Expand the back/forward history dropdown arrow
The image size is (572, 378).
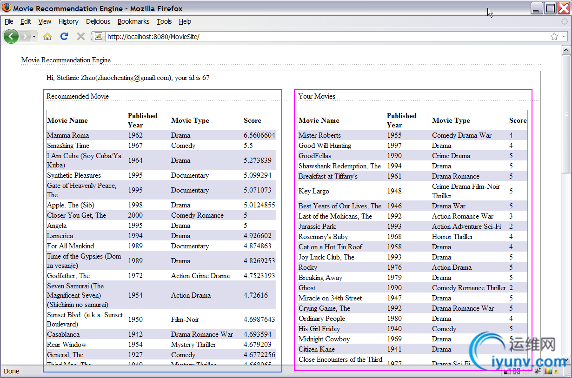coord(34,36)
